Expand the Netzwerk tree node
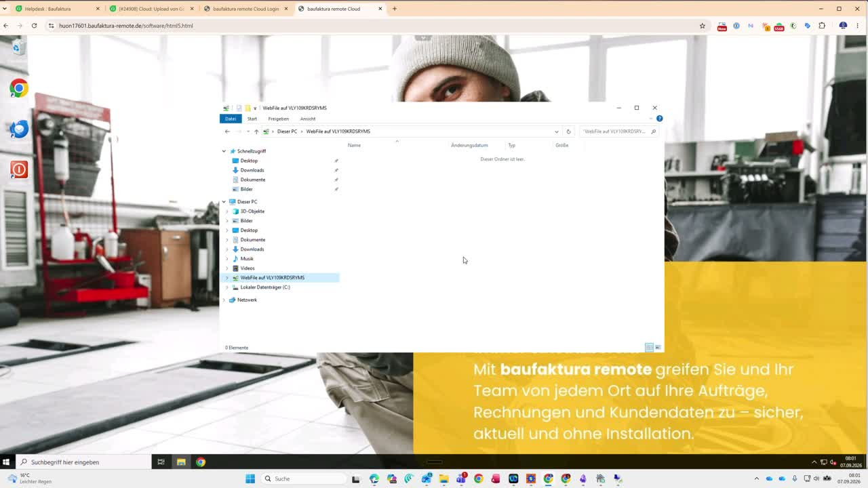868x488 pixels. [x=224, y=300]
